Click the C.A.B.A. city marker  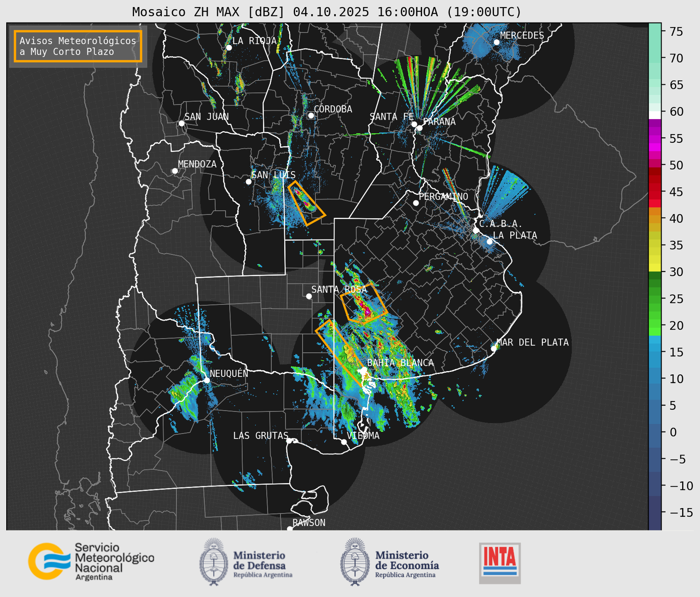(x=476, y=230)
